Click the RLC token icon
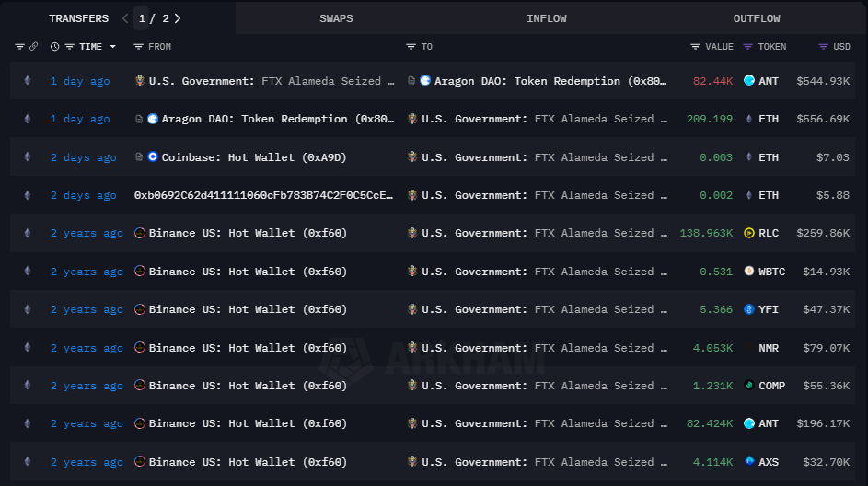This screenshot has height=486, width=868. coord(749,233)
